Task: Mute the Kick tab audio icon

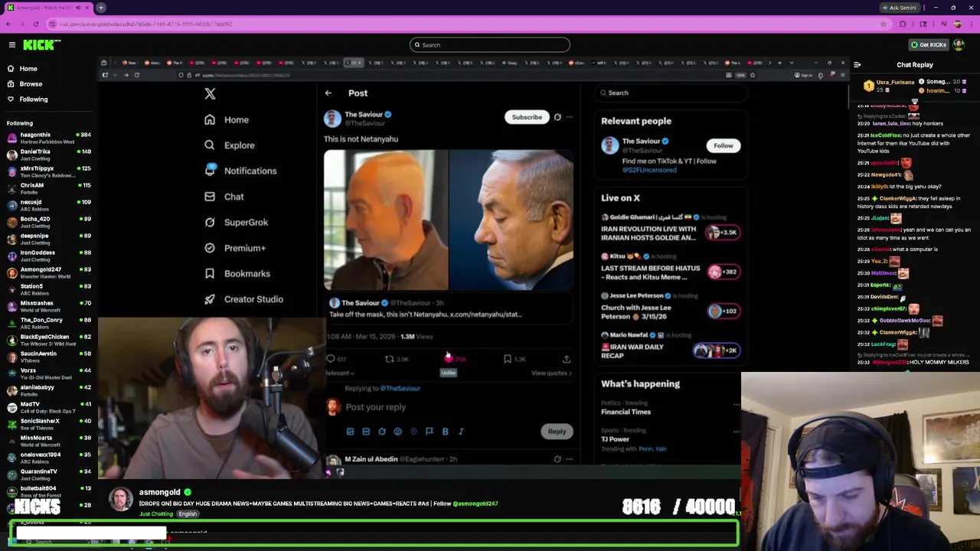Action: [77, 8]
